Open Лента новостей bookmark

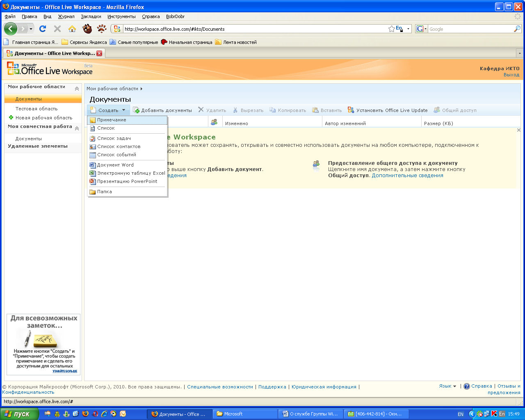236,42
